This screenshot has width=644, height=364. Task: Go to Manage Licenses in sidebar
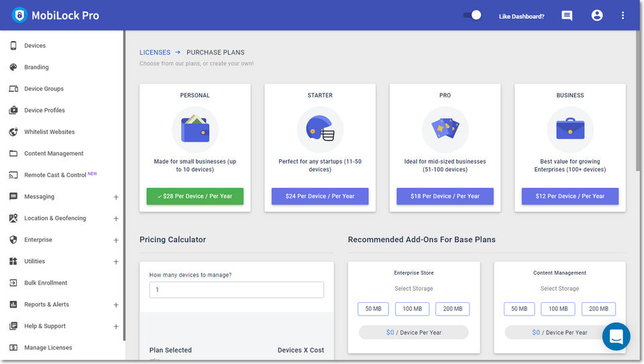(x=48, y=348)
